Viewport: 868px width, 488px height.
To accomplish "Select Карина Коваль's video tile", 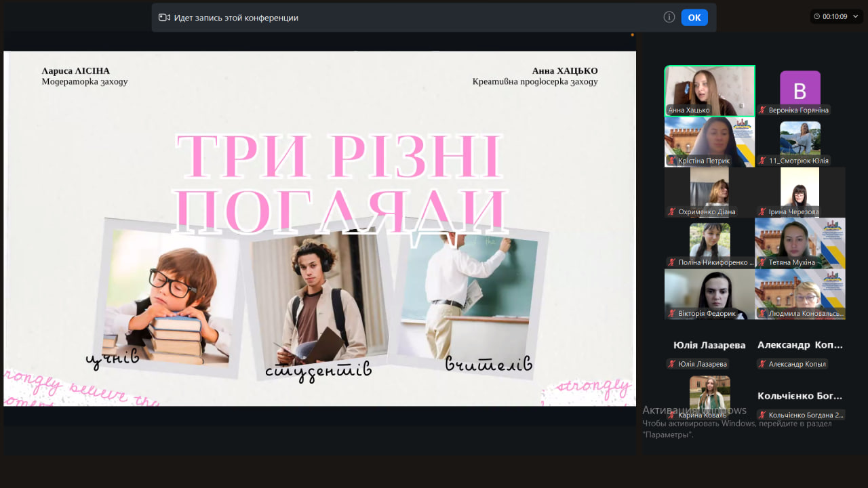I will 709,393.
